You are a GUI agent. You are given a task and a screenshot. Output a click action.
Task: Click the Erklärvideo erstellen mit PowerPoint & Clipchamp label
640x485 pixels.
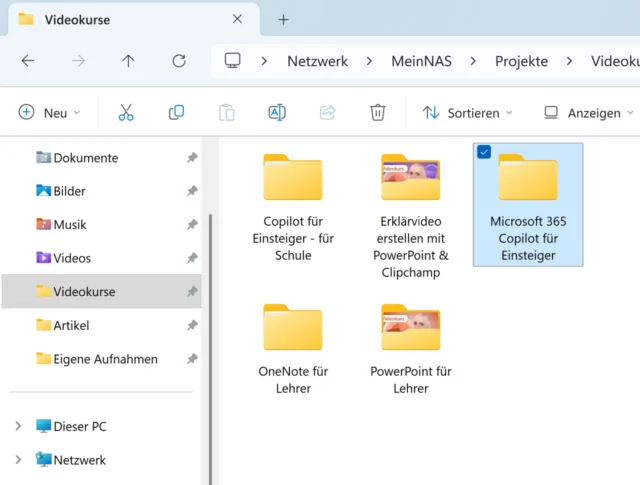tap(411, 247)
